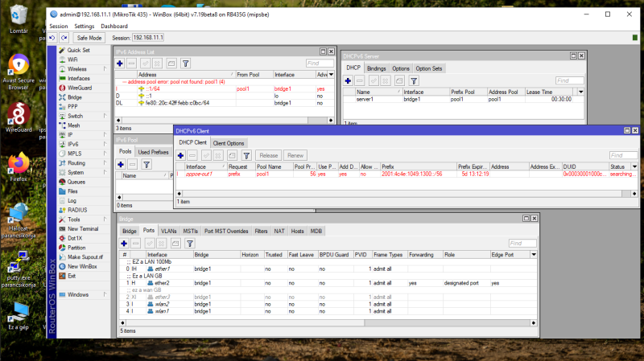Open filter in Bridge window
Viewport: 644px width, 361px height.
click(x=190, y=244)
